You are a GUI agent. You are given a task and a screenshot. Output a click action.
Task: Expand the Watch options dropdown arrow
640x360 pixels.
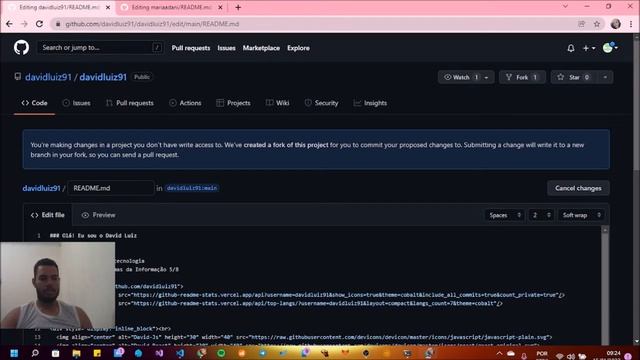click(487, 77)
